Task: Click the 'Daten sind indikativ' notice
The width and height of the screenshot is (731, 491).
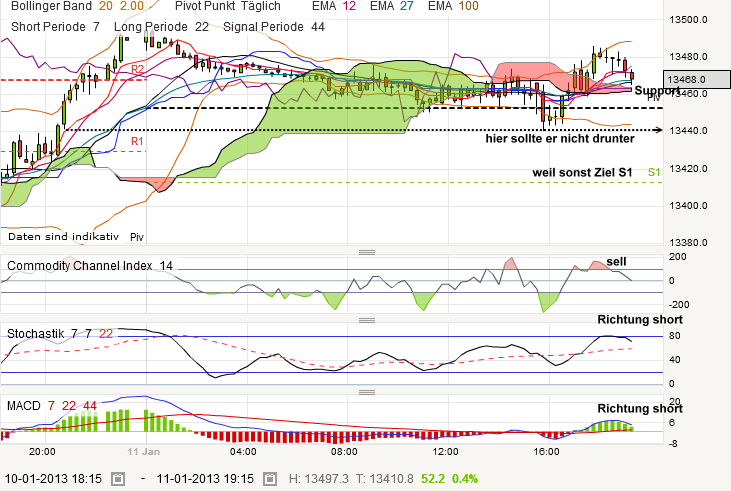Action: [63, 237]
